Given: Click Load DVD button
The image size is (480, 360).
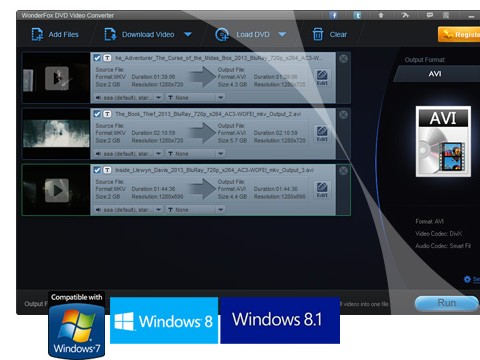Looking at the screenshot, I should pos(242,34).
